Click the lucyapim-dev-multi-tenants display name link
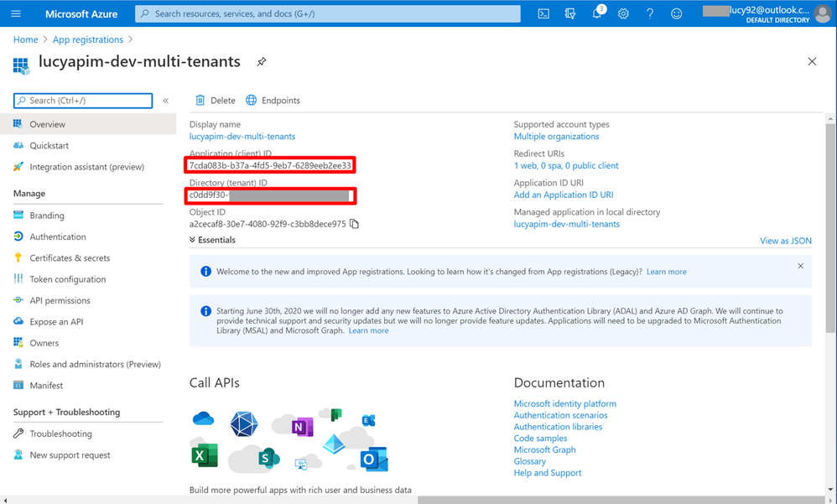This screenshot has height=504, width=837. click(x=242, y=136)
